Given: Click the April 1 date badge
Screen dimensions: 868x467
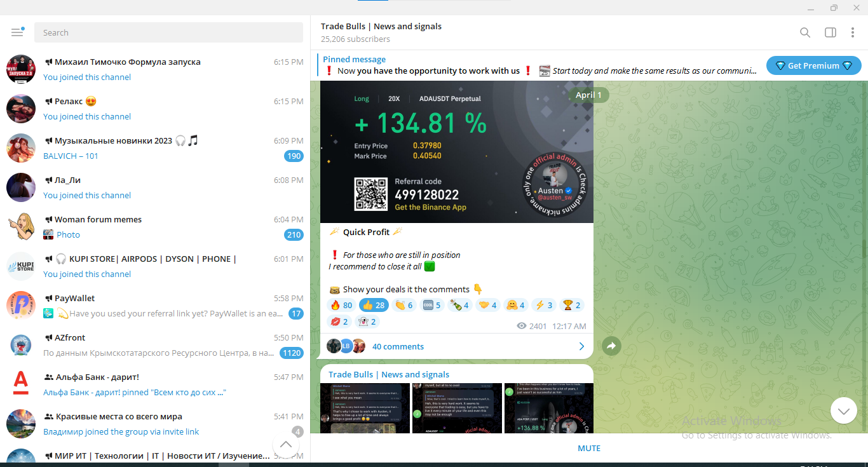Looking at the screenshot, I should click(x=588, y=95).
